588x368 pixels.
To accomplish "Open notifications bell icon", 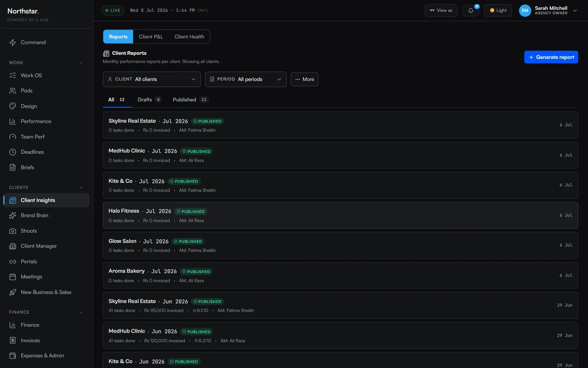I will coord(471,10).
